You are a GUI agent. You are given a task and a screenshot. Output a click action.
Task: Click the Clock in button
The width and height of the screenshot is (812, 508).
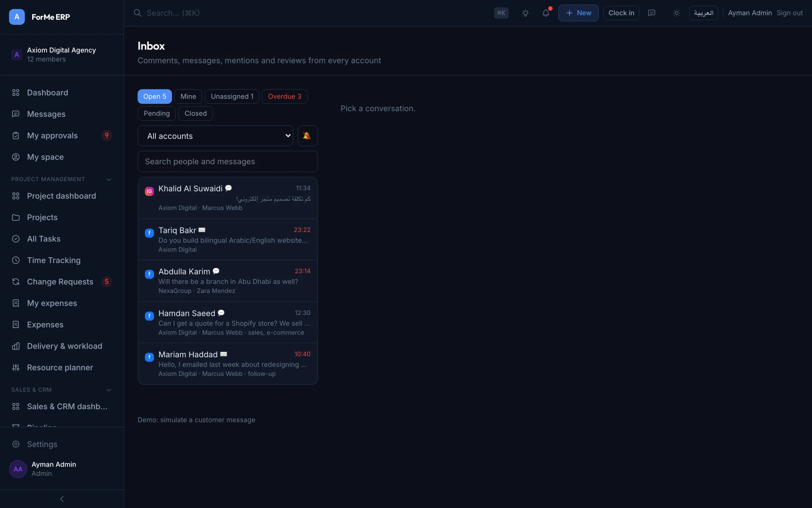(621, 13)
